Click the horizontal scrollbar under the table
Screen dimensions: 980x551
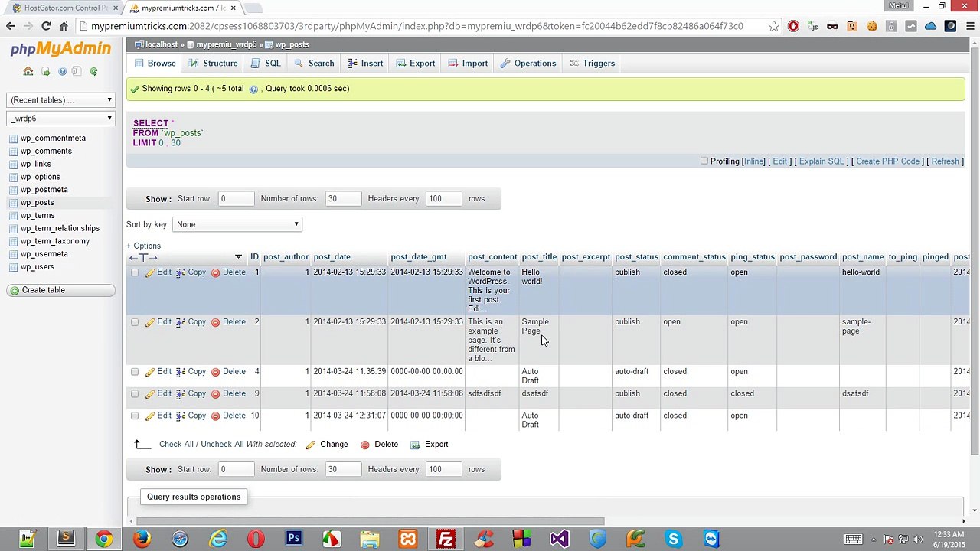tap(370, 522)
